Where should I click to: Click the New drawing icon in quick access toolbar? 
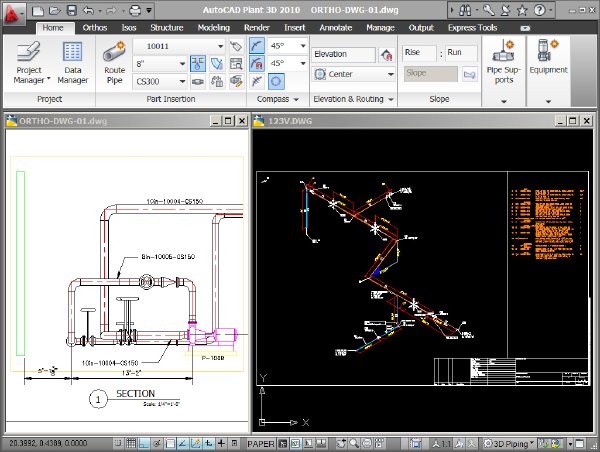(x=38, y=10)
